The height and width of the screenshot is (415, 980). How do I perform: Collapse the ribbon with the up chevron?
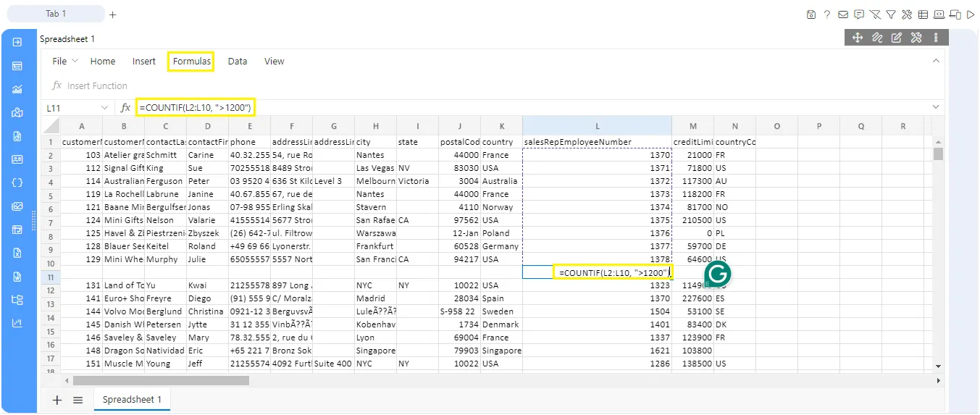pos(936,61)
